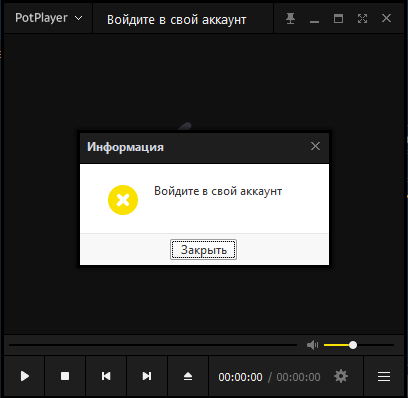408x398 pixels.
Task: Start playback with the Play button
Action: click(24, 376)
